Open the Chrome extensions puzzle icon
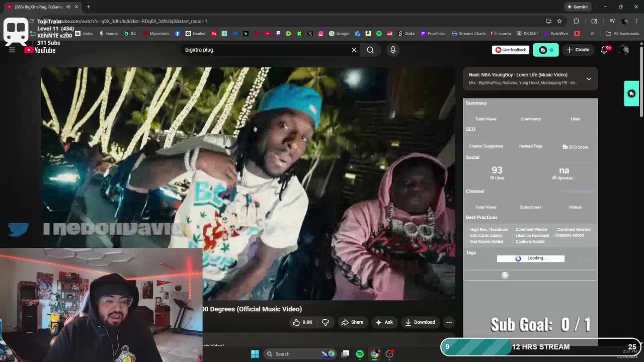This screenshot has width=644, height=362. (577, 21)
